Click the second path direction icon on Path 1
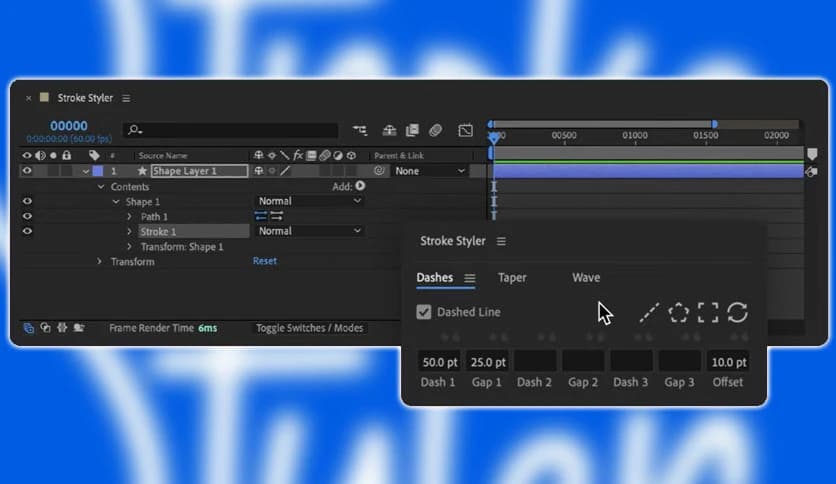The width and height of the screenshot is (836, 484). point(277,216)
